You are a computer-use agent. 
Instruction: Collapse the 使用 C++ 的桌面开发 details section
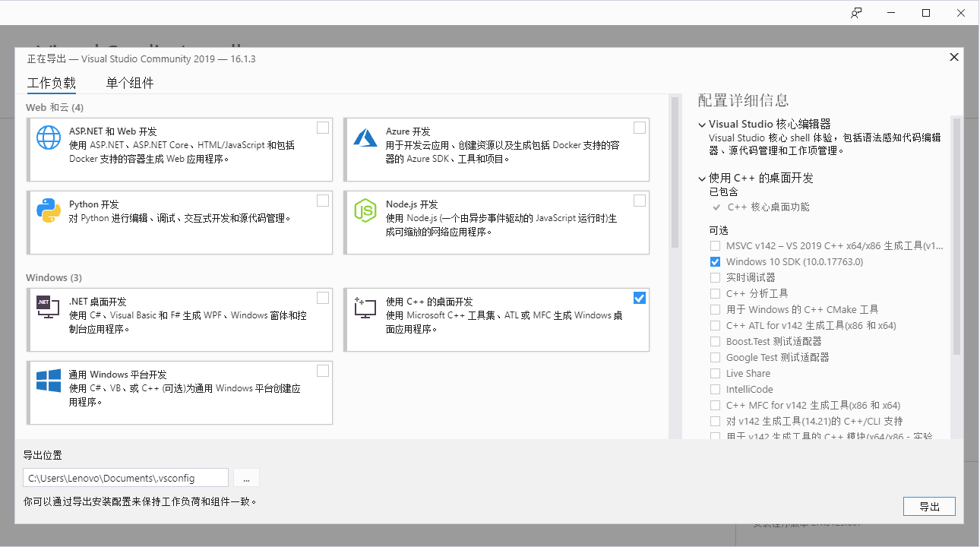coord(702,178)
